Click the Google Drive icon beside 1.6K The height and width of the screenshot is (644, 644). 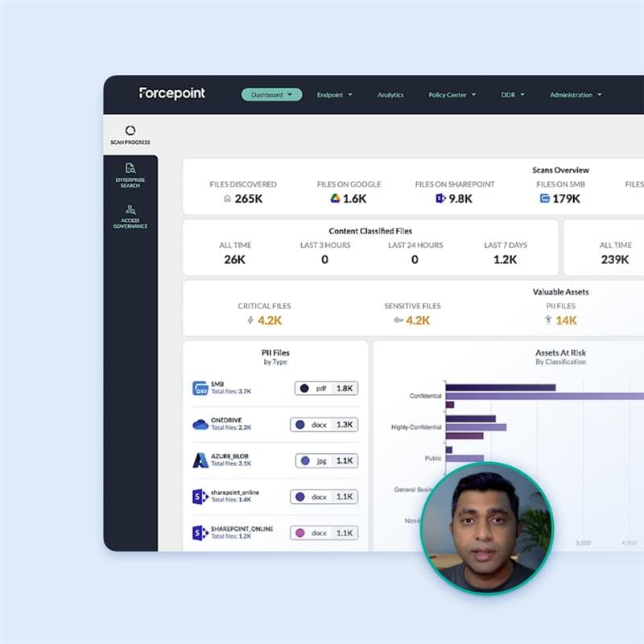(x=335, y=199)
